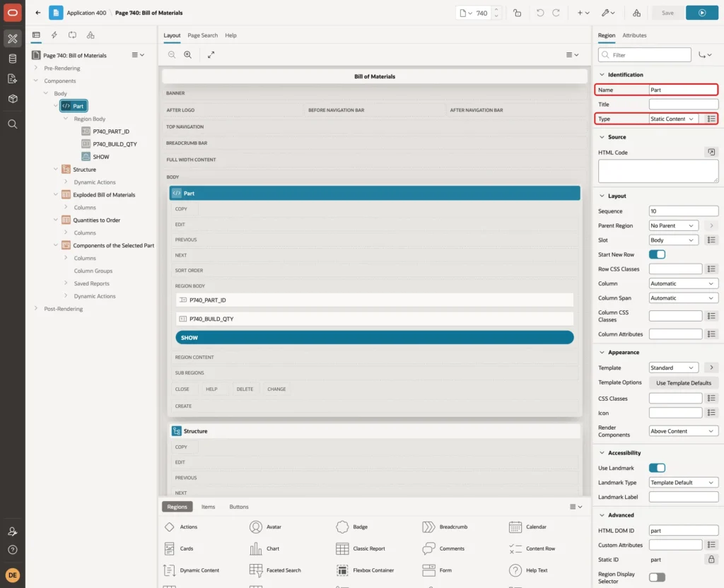
Task: Go back with the left arrow
Action: pyautogui.click(x=38, y=13)
